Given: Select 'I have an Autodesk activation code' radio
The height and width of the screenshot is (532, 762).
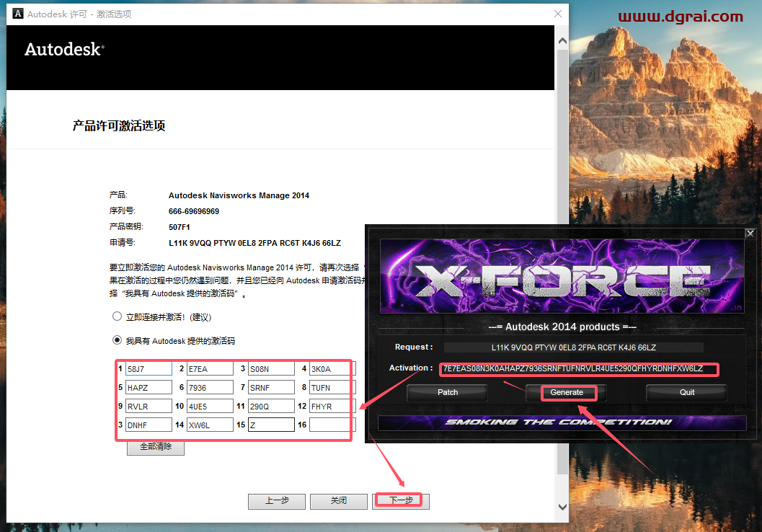Looking at the screenshot, I should (x=117, y=340).
